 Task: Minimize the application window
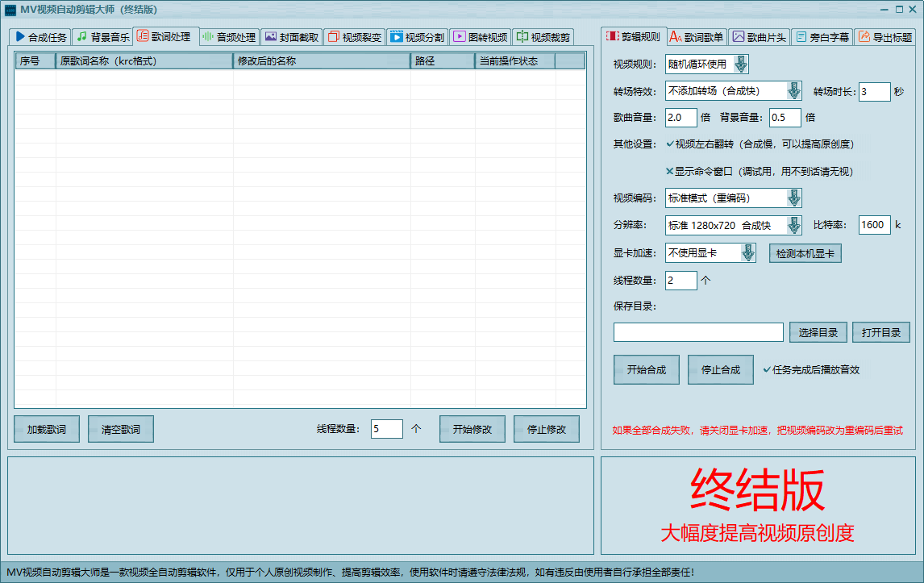(884, 10)
